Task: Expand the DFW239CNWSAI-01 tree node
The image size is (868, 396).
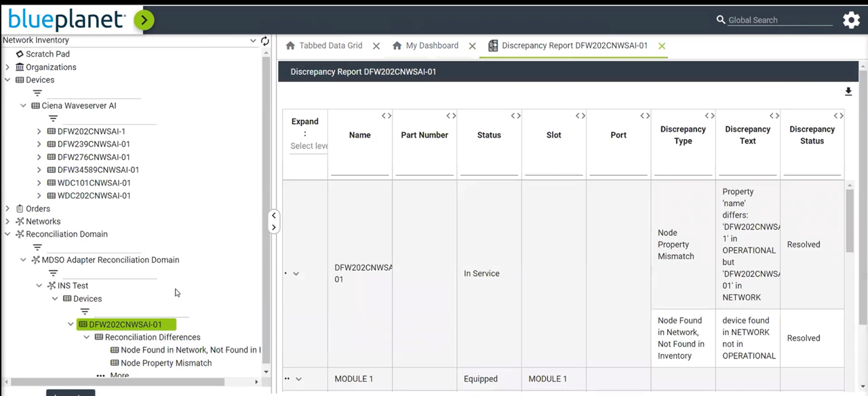Action: pos(39,144)
